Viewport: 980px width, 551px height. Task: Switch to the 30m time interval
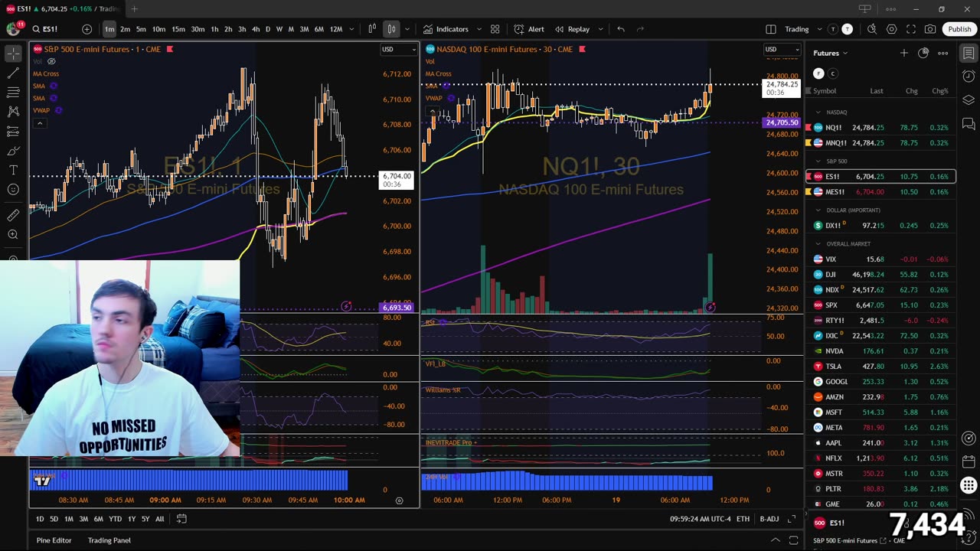pyautogui.click(x=198, y=29)
